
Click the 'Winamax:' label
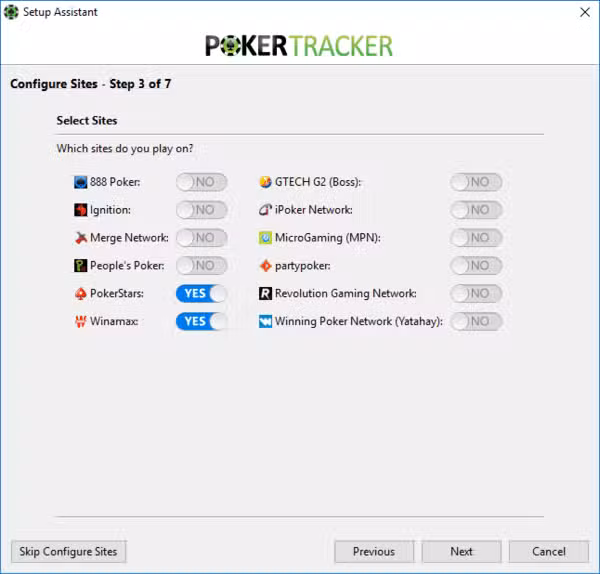(114, 321)
